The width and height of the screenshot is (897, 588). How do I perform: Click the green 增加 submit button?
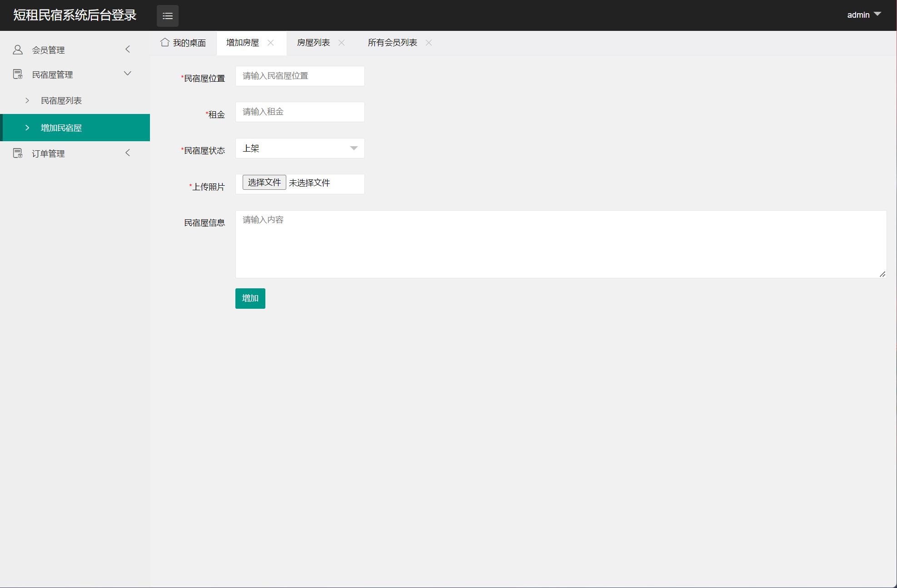tap(250, 298)
